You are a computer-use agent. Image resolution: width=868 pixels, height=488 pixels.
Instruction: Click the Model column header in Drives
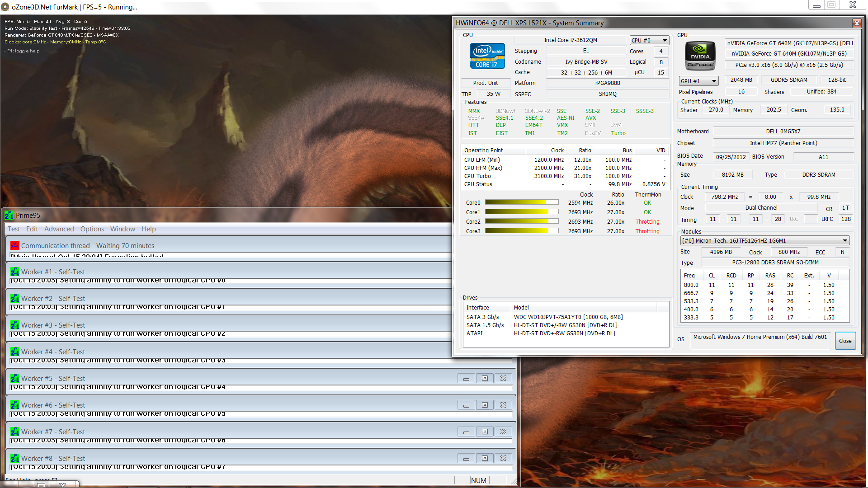coord(584,308)
